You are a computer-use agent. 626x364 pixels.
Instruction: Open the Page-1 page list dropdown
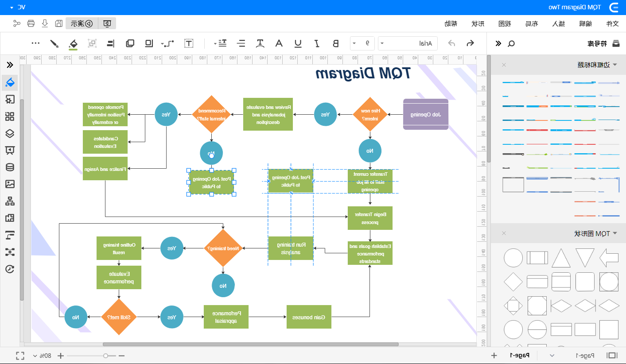click(552, 356)
